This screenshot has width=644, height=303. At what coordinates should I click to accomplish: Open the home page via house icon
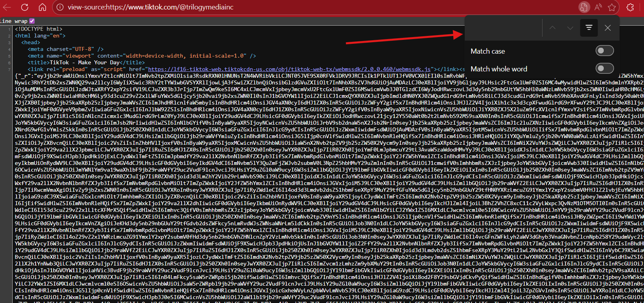42,7
